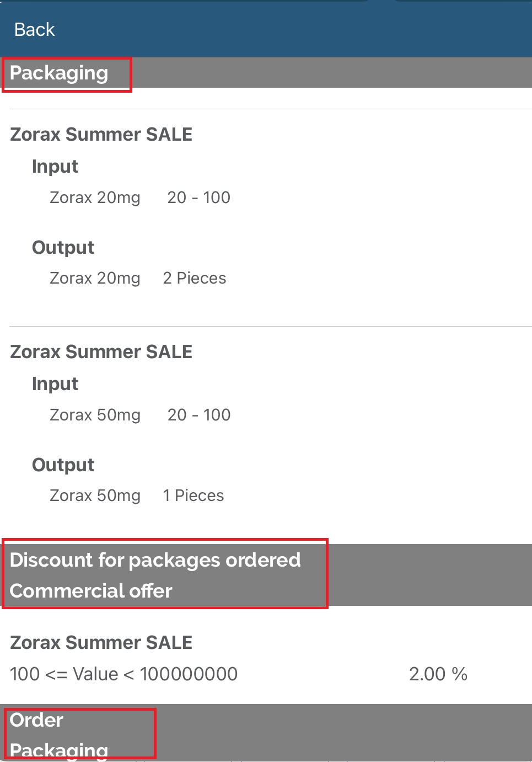Click the Commercial offer subheading
The width and height of the screenshot is (532, 762).
pyautogui.click(x=91, y=591)
